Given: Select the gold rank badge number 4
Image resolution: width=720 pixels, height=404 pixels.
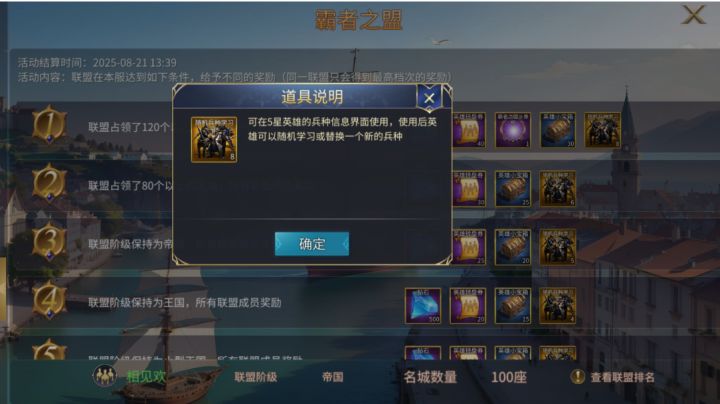Looking at the screenshot, I should [49, 300].
